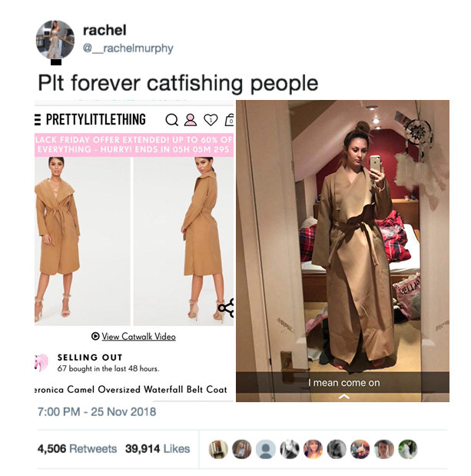Click rachel's profile avatar picture
Screen dimensions: 471x476
point(55,39)
